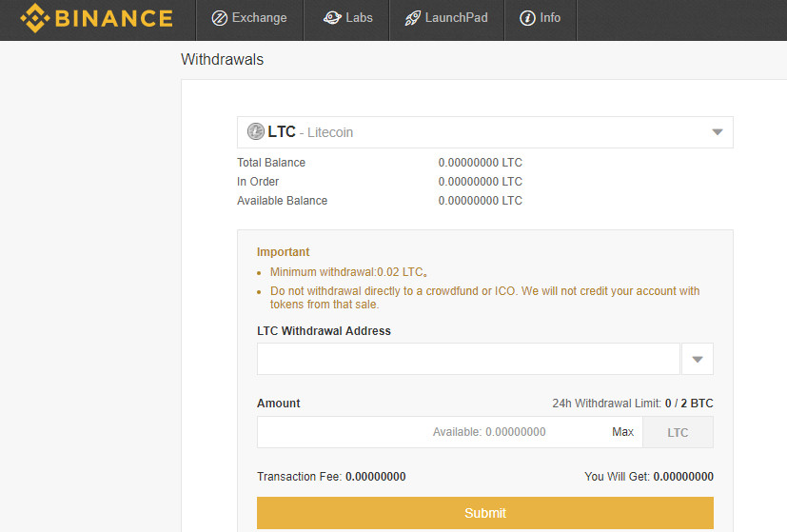Click the crowdfund or ICO warning text

[x=484, y=298]
